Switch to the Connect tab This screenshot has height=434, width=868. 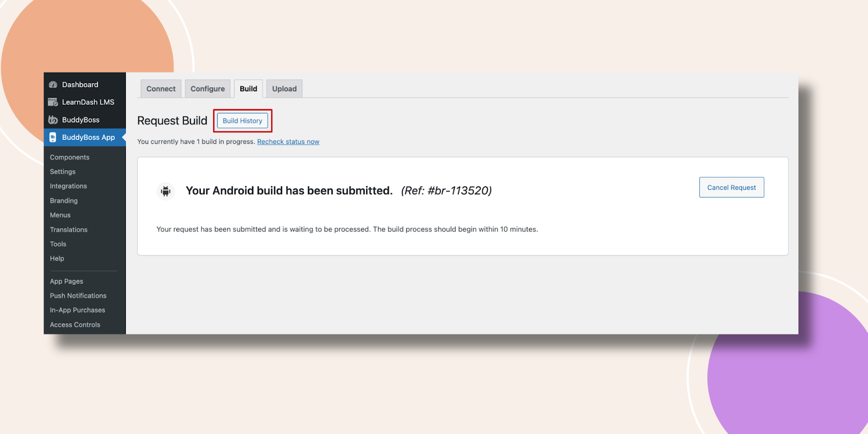[x=161, y=89]
